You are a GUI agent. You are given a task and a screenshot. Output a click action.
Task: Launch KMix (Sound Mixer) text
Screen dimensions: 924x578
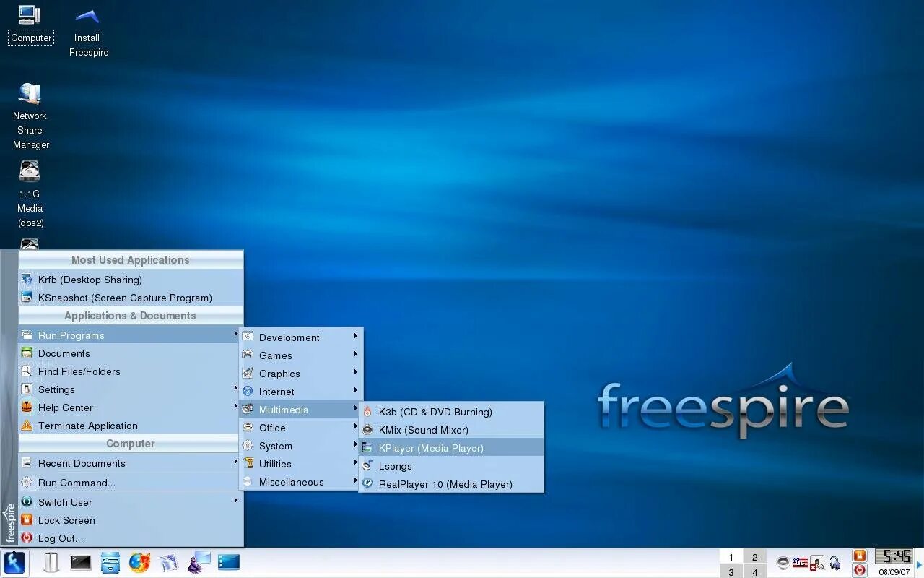424,430
